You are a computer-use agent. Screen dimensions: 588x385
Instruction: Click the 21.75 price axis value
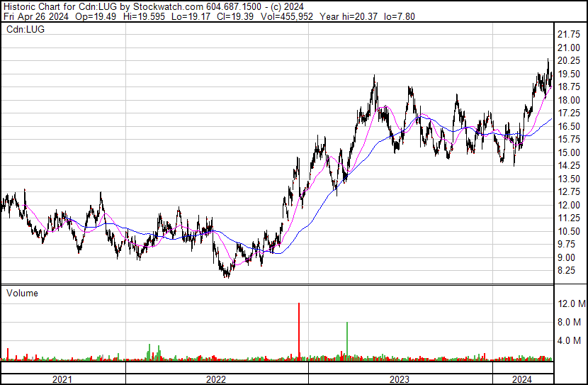(x=569, y=35)
